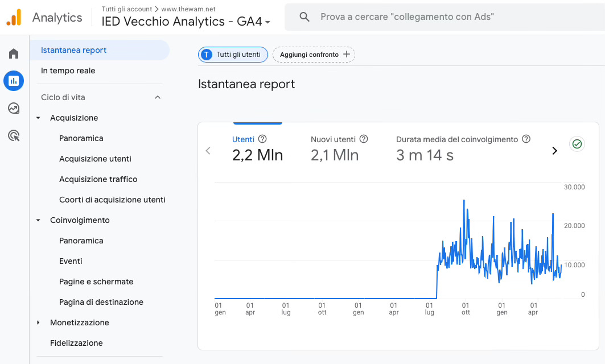Open help icon next to Nuovi utenti
605x364 pixels.
click(364, 139)
